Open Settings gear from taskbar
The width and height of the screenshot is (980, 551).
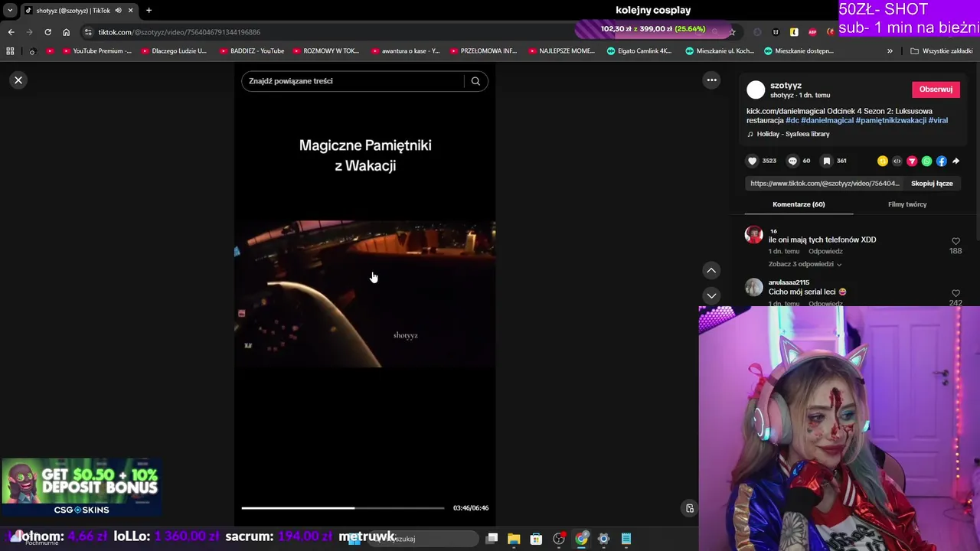pyautogui.click(x=603, y=539)
